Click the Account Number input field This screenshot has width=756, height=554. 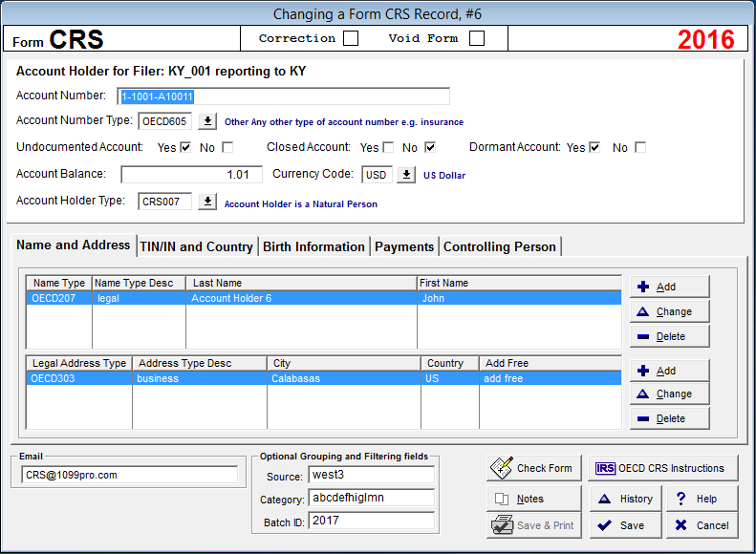tap(284, 96)
